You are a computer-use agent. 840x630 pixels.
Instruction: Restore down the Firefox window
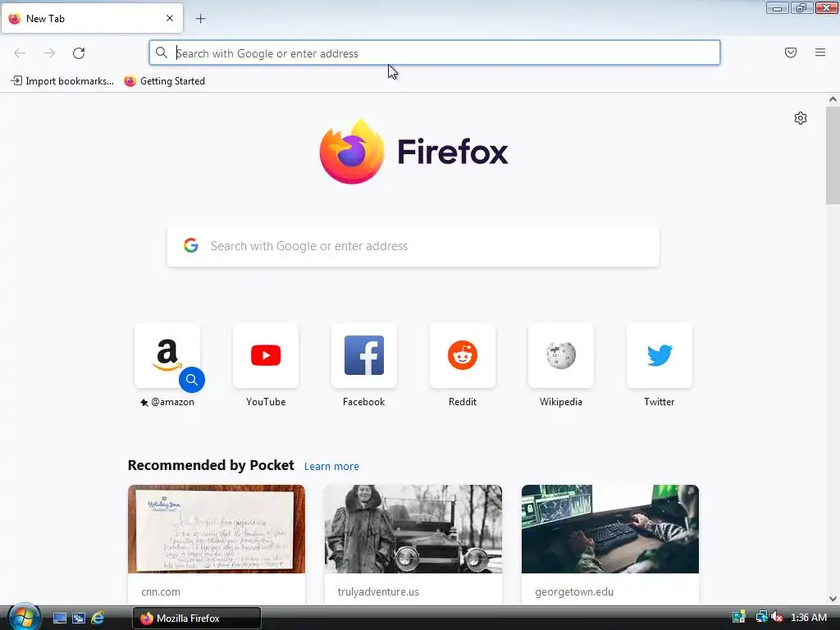(x=801, y=8)
